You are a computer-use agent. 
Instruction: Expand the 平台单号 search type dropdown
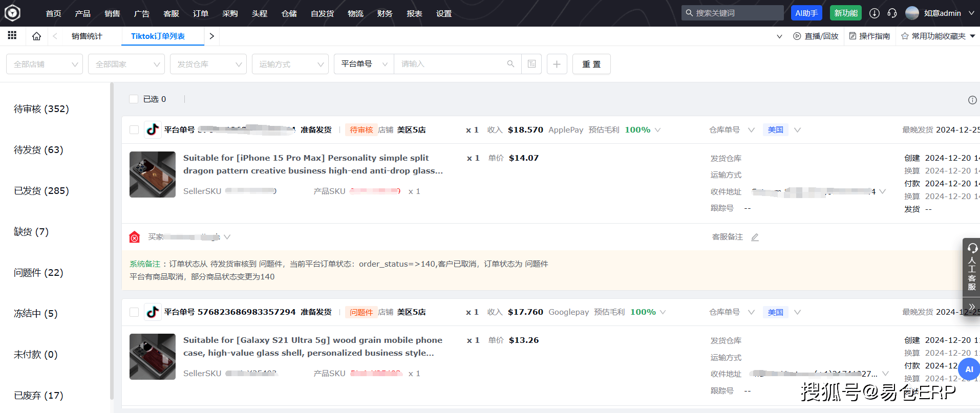364,64
